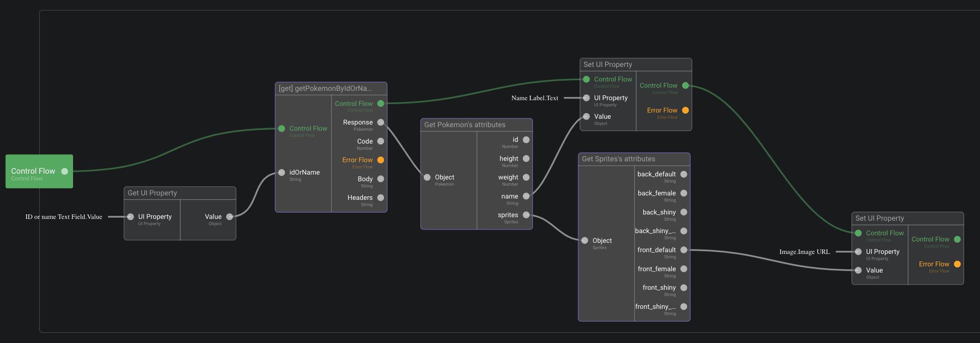The height and width of the screenshot is (343, 980).
Task: Click the name output port in Pokemon's attributes
Action: click(x=526, y=196)
